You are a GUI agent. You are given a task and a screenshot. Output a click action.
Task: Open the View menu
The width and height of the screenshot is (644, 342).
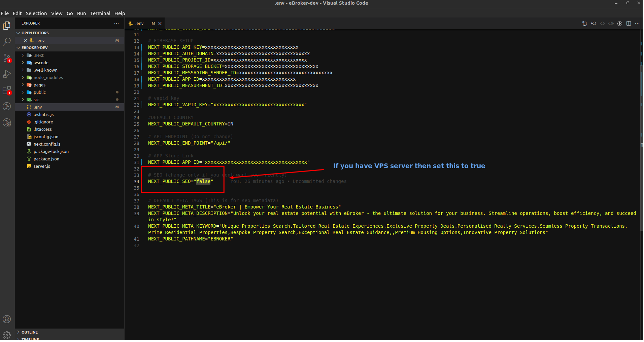[57, 13]
